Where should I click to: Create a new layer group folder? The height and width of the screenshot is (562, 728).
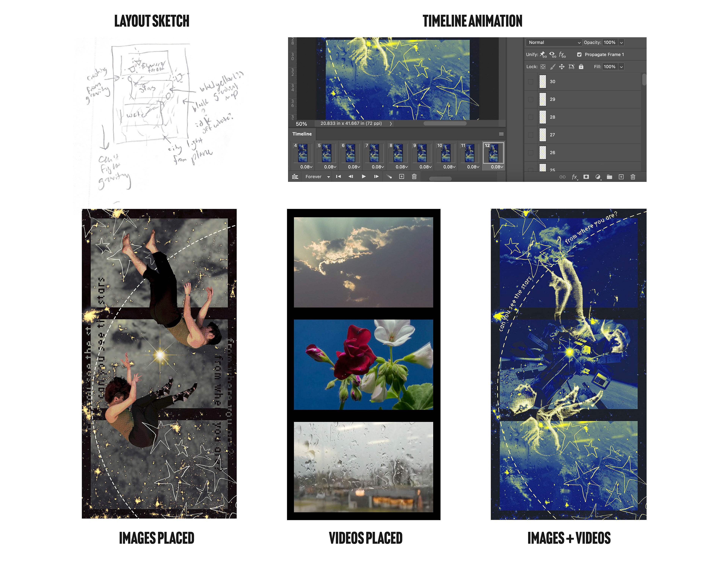(609, 177)
